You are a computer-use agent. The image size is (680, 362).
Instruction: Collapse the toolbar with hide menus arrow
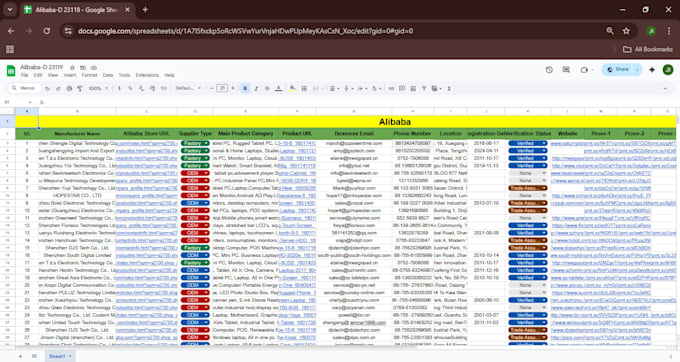[665, 88]
